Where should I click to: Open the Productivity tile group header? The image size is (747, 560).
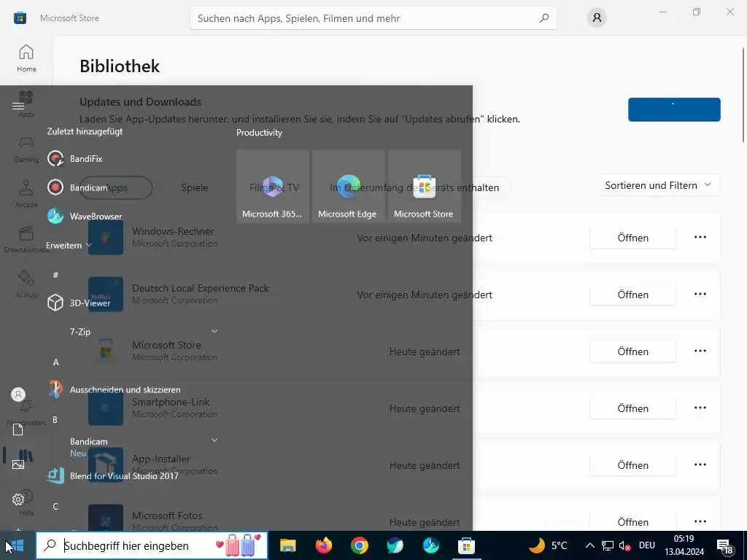[259, 133]
